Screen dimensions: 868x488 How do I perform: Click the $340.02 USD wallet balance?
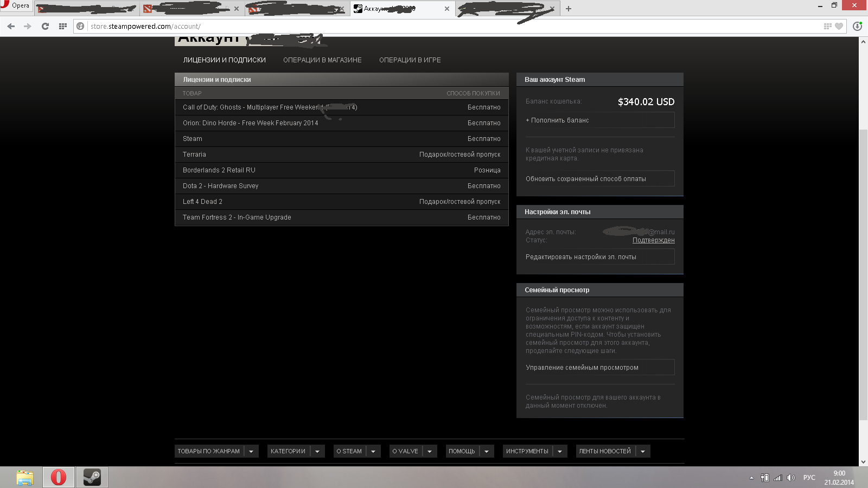[646, 102]
